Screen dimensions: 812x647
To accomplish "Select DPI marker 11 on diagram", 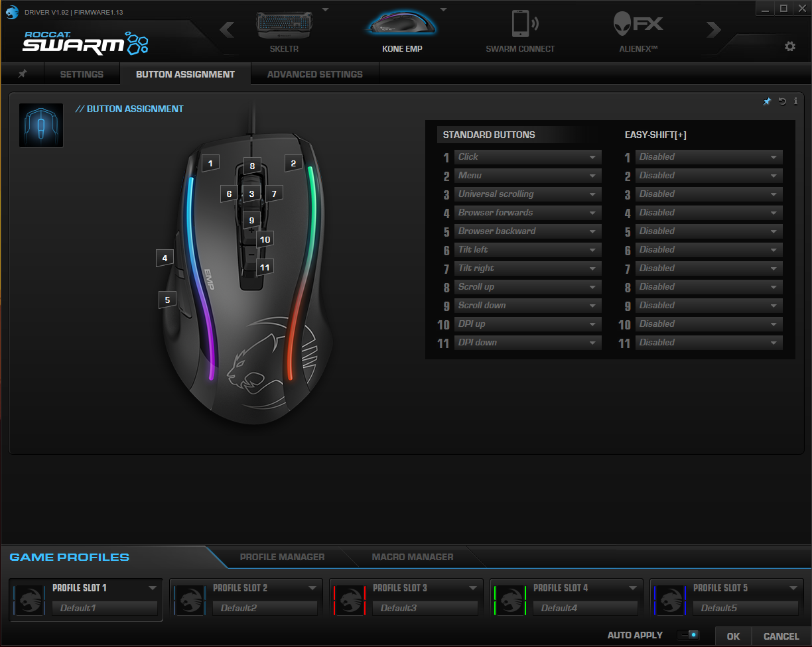I will click(x=265, y=267).
